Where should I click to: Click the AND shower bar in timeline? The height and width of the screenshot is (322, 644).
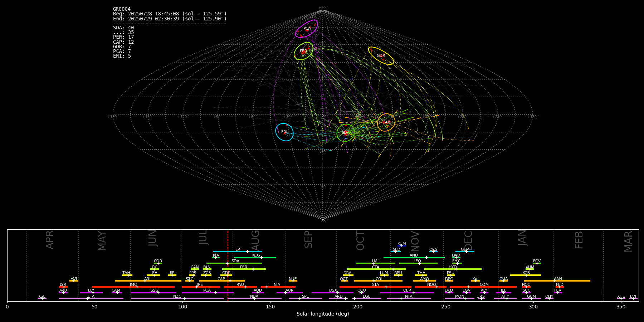(414, 257)
